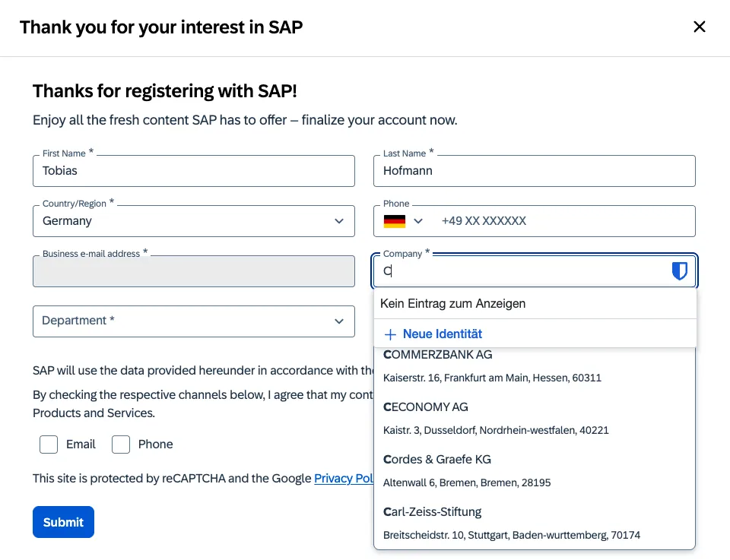Open the Google Privacy Policy link
This screenshot has width=730, height=560.
[344, 478]
